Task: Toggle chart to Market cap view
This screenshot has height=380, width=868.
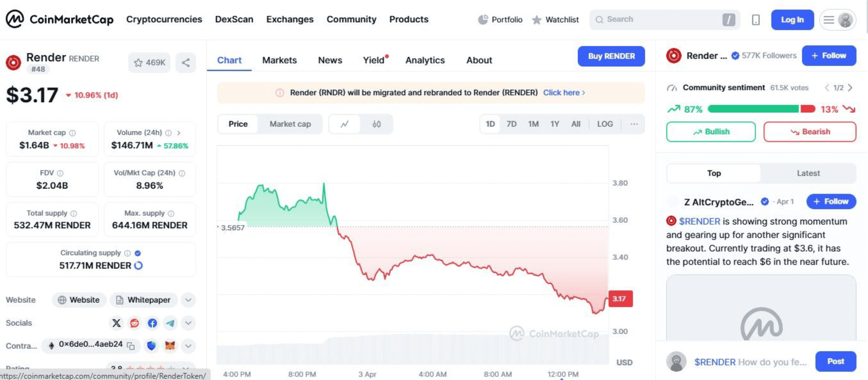Action: click(290, 124)
